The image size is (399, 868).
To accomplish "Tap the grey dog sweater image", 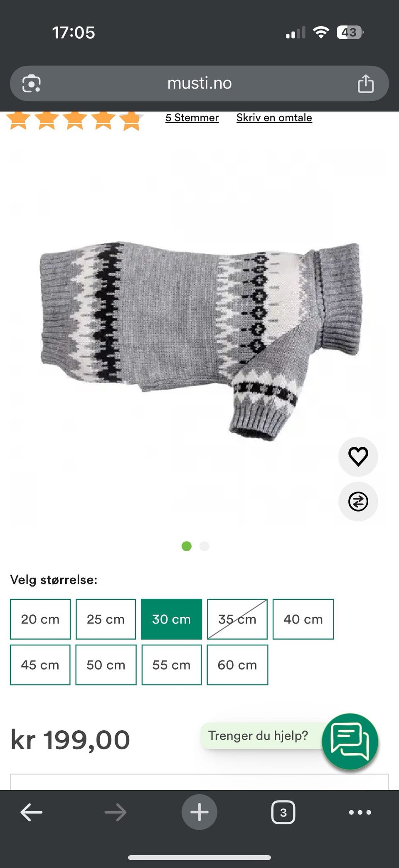I will tap(201, 339).
